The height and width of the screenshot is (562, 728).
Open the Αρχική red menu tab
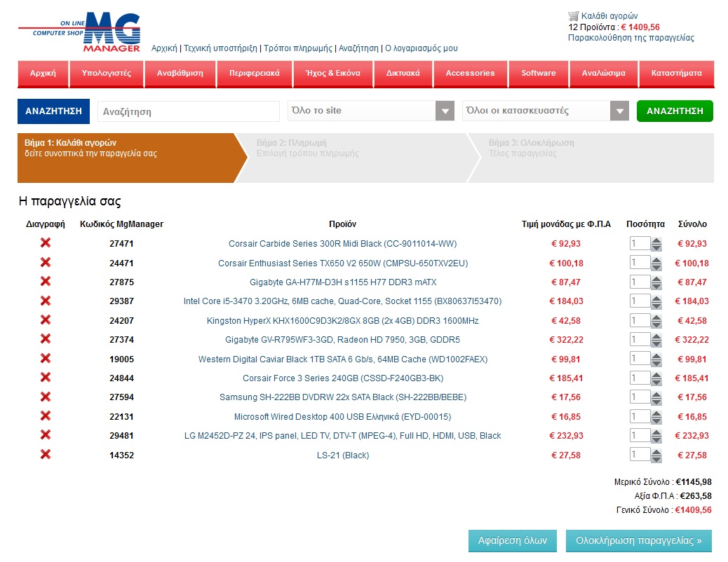(x=43, y=74)
